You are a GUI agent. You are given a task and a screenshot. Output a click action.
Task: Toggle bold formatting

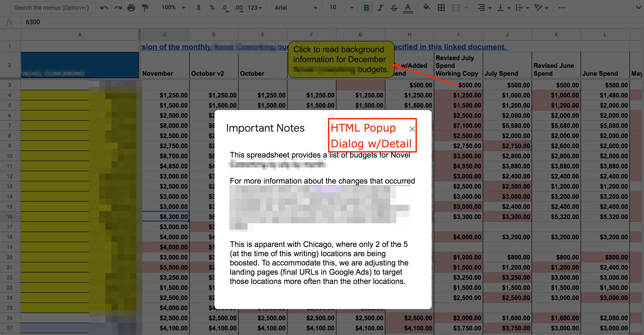point(366,7)
